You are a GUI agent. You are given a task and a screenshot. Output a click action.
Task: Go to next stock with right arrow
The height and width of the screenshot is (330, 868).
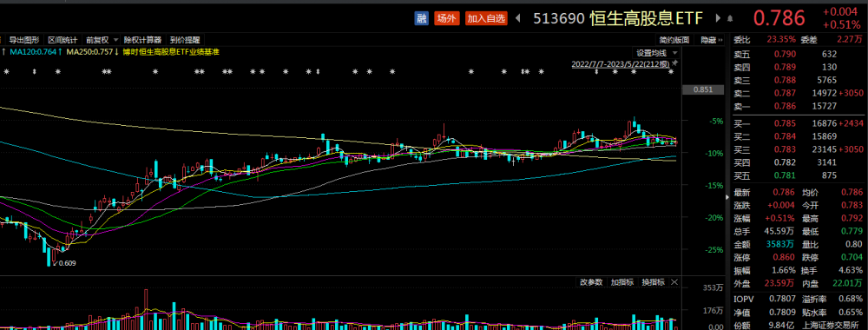[719, 18]
